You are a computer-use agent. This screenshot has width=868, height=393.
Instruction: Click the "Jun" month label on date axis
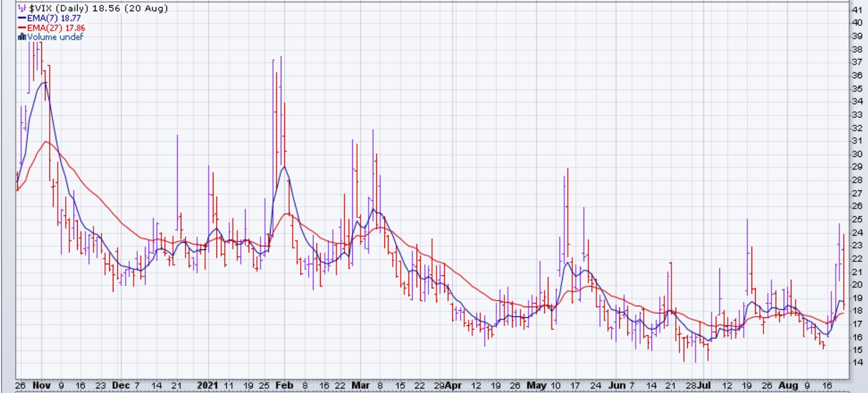(x=616, y=385)
